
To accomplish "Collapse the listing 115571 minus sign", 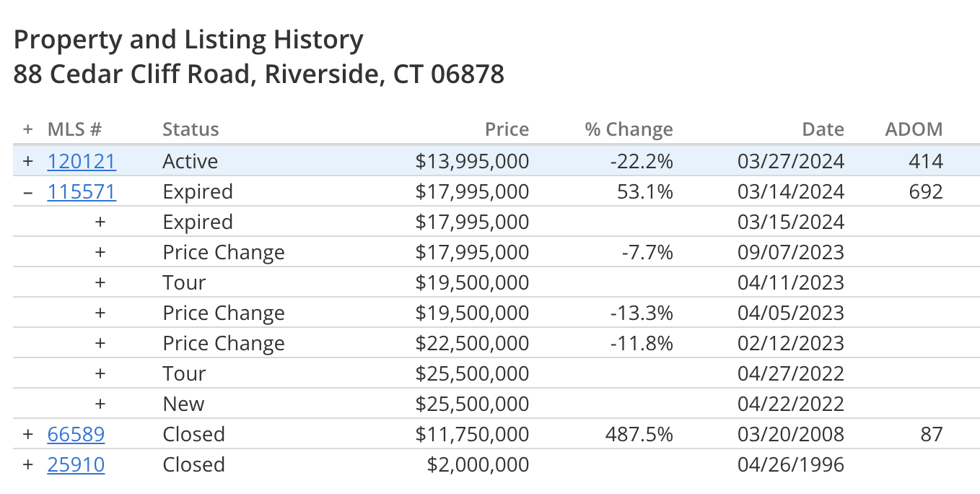I will (28, 192).
